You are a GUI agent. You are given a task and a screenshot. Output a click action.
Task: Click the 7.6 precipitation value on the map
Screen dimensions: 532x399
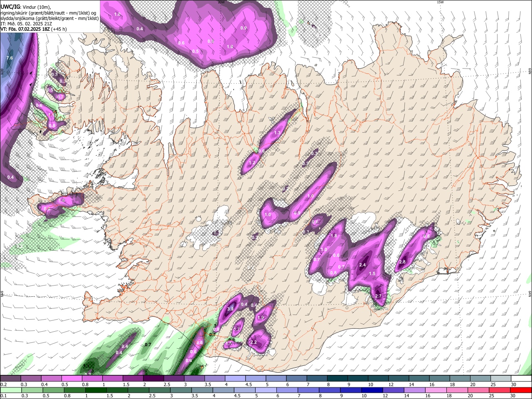(10, 58)
